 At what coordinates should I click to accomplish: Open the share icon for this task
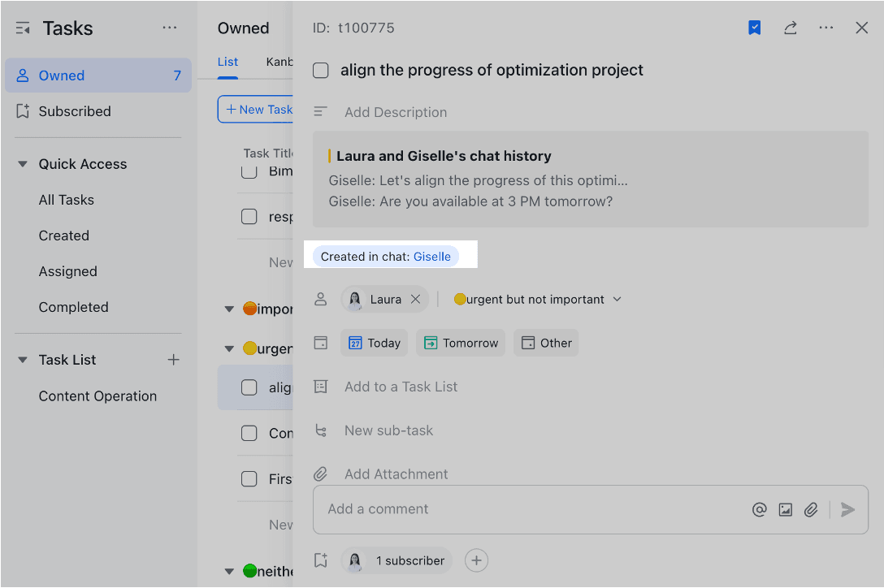coord(790,27)
